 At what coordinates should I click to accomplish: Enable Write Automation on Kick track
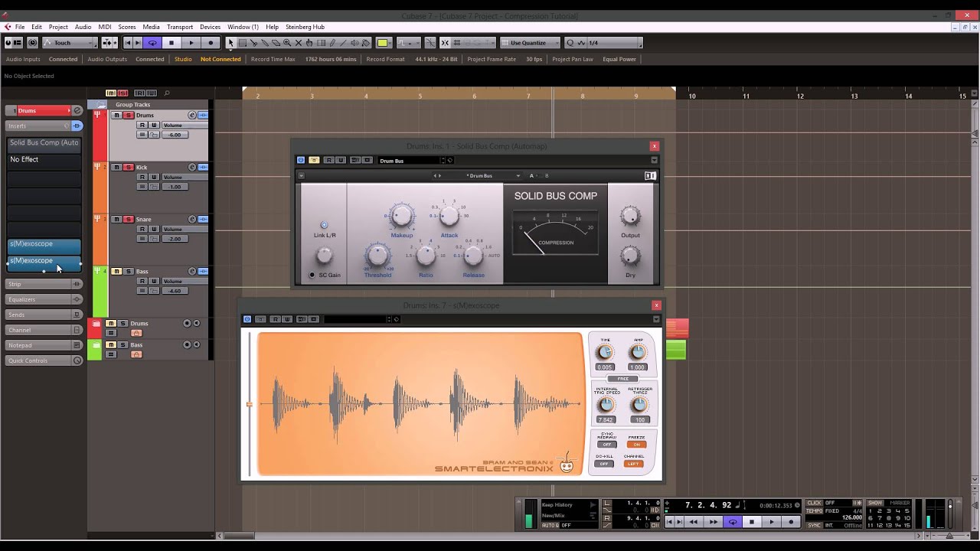153,178
